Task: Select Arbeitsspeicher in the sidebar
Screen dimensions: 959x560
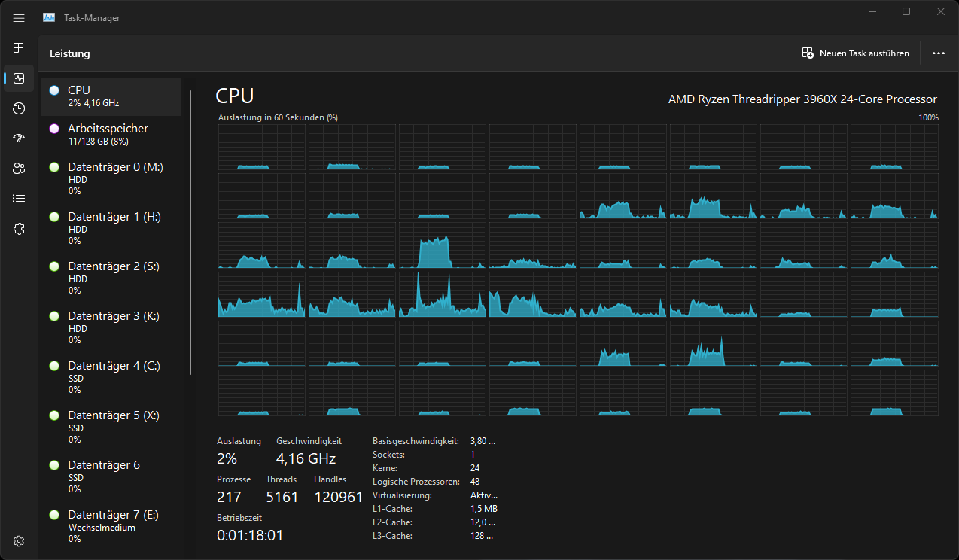Action: [x=111, y=134]
